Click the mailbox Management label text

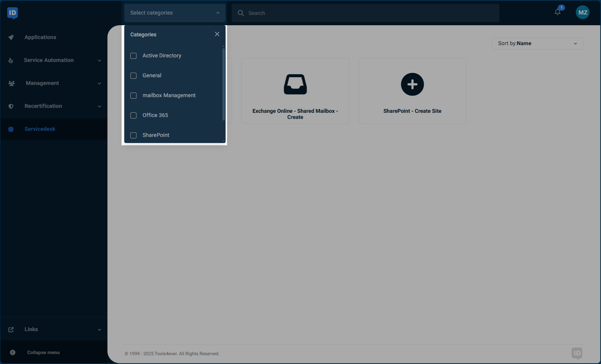tap(169, 95)
